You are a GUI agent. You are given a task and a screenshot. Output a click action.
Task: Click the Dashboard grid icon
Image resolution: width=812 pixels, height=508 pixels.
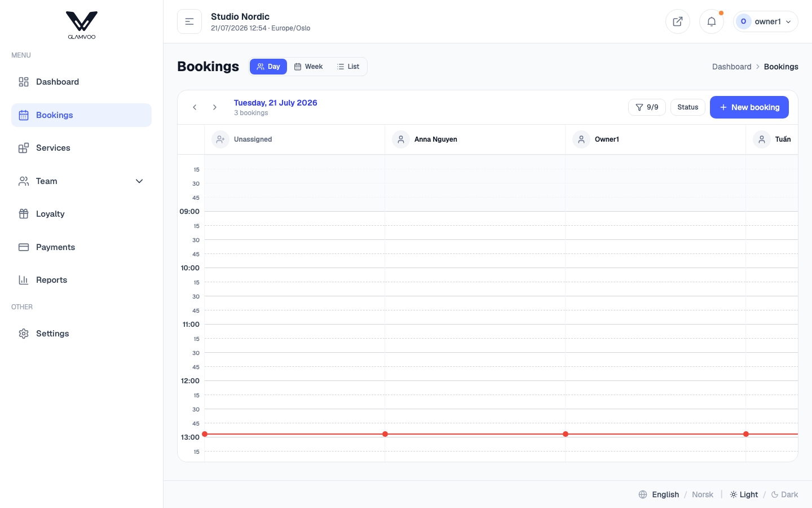point(24,82)
